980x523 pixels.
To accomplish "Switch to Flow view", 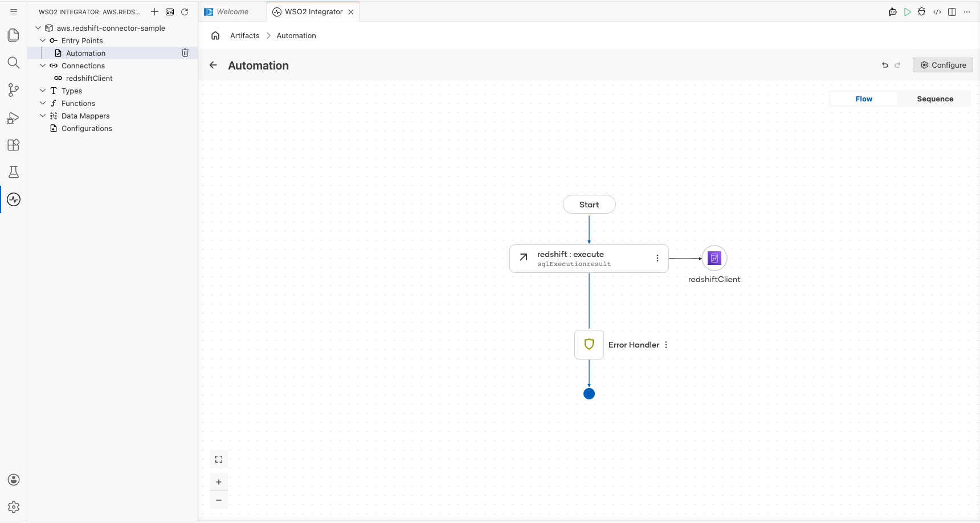I will coord(864,99).
